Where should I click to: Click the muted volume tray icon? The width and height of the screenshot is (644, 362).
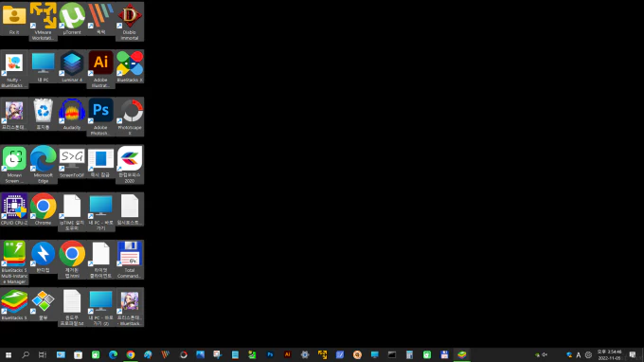click(545, 355)
